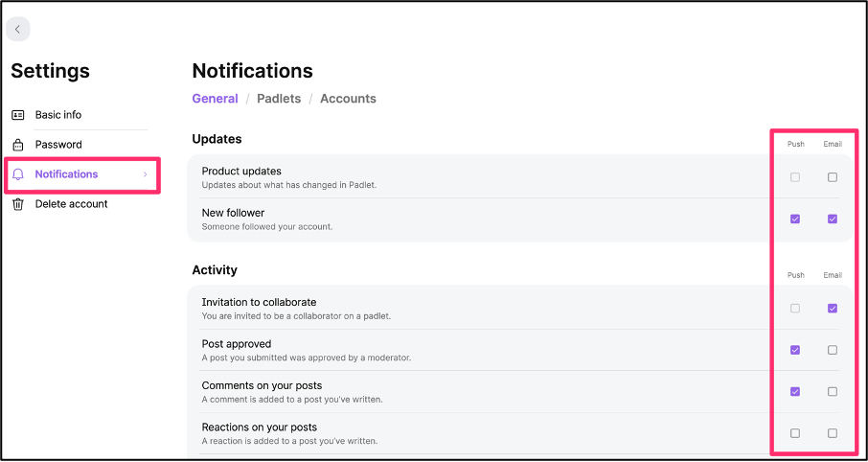This screenshot has height=462, width=868.
Task: Select the General notifications tab
Action: 215,99
